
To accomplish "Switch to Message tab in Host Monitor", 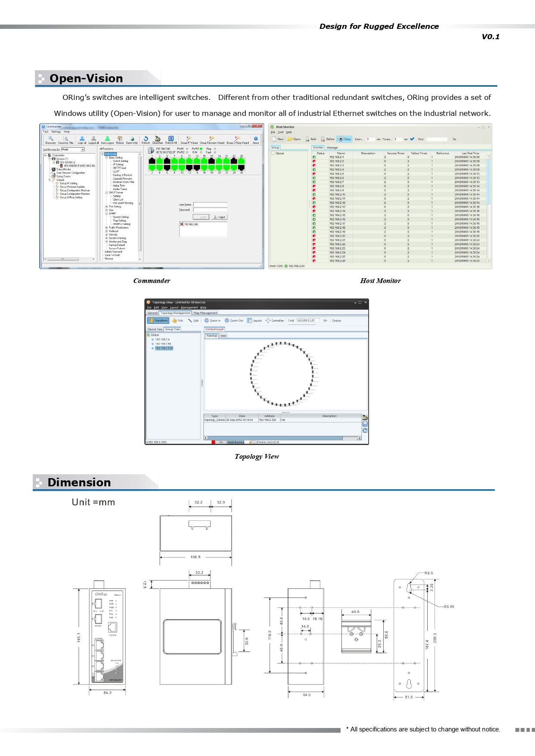I will point(332,147).
